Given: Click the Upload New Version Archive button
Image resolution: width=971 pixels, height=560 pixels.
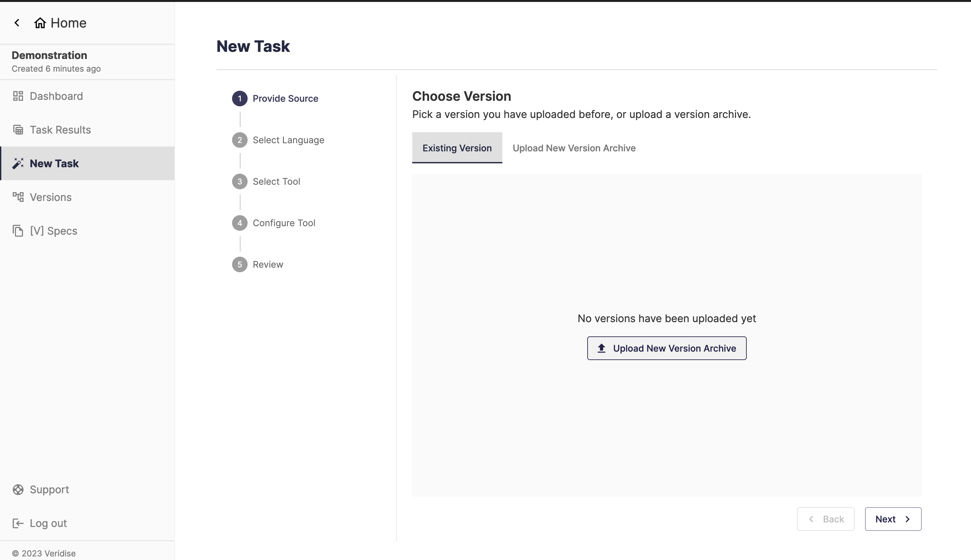Looking at the screenshot, I should coord(666,348).
